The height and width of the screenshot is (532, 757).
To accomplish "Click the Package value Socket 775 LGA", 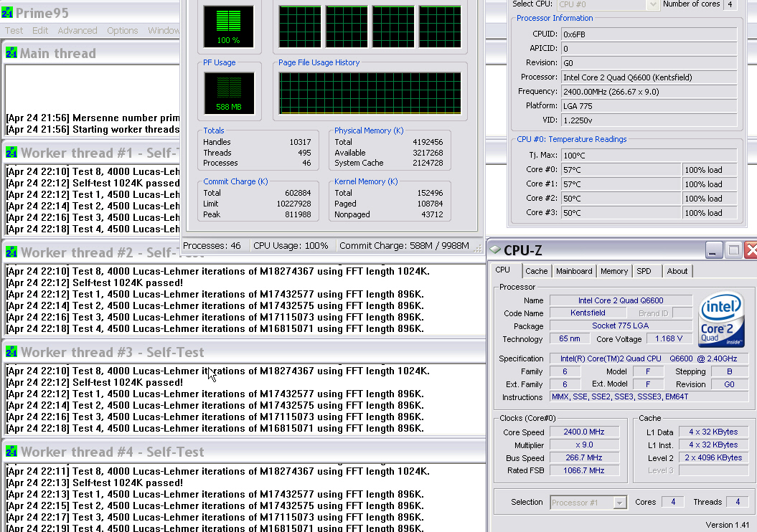I will tap(621, 326).
